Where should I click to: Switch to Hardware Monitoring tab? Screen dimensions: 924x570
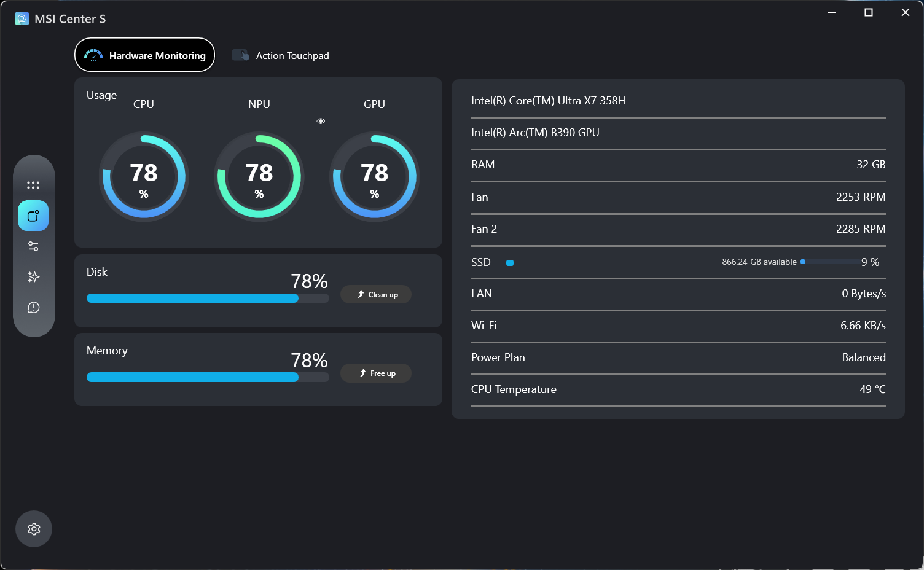[144, 55]
